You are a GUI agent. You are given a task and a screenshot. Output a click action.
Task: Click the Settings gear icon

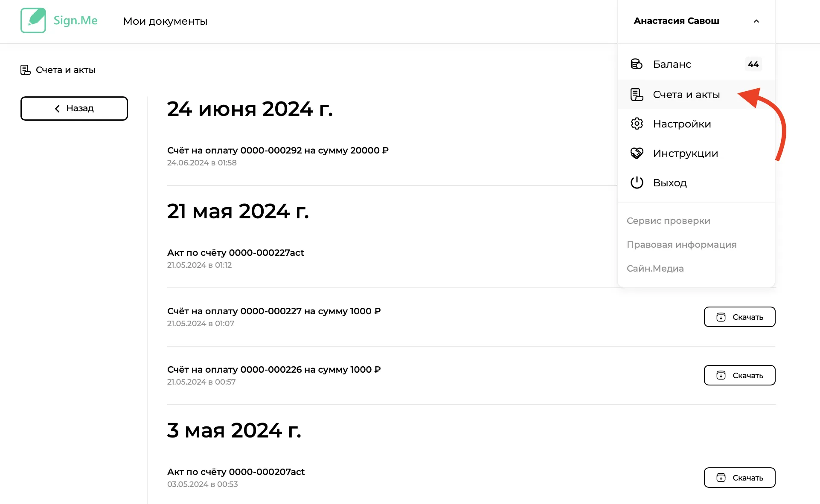point(637,124)
